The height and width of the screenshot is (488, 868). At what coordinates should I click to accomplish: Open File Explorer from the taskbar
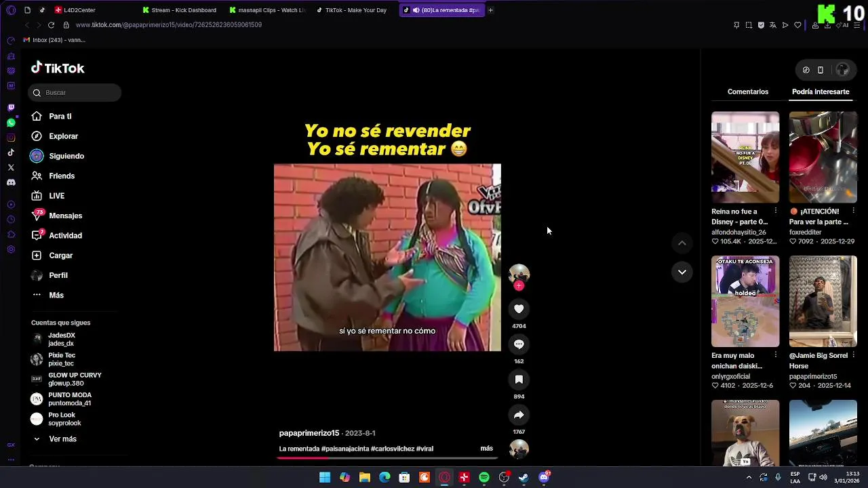pyautogui.click(x=365, y=478)
